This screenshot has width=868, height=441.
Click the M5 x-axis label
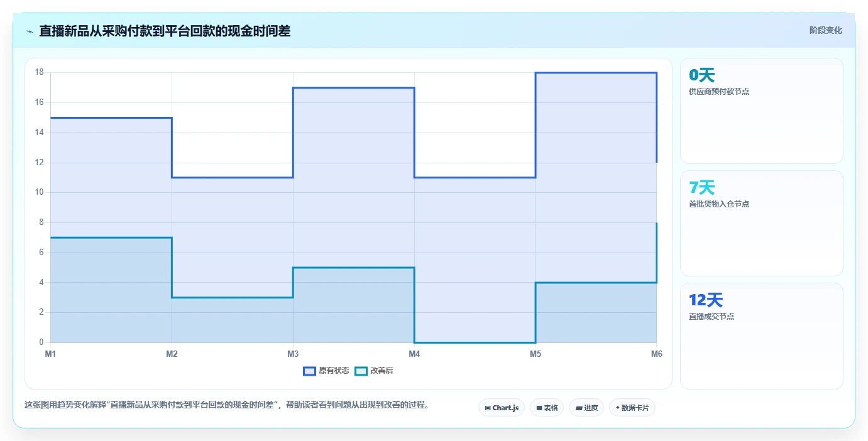(x=536, y=354)
